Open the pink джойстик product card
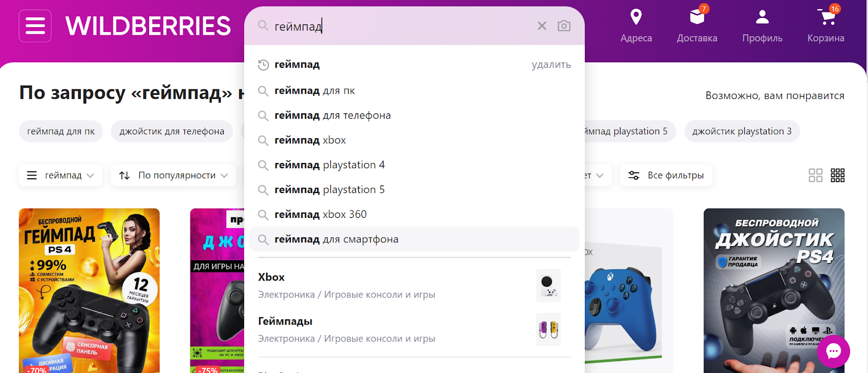The width and height of the screenshot is (868, 373). [217, 291]
